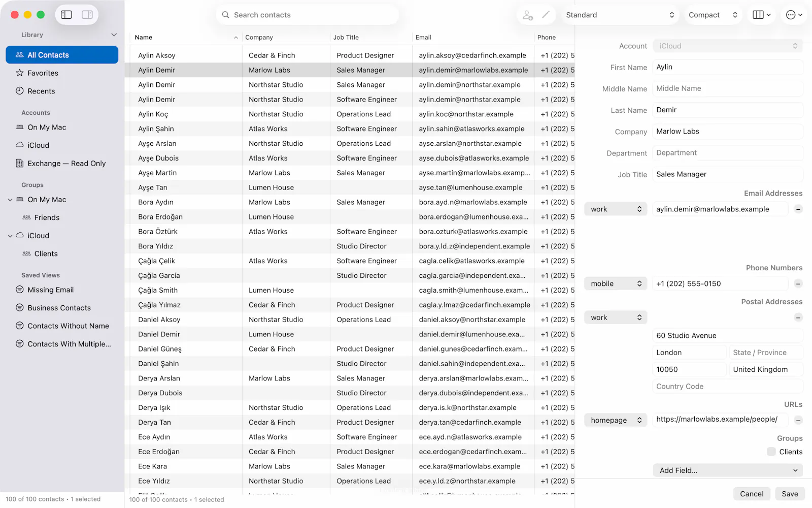Image resolution: width=812 pixels, height=508 pixels.
Task: Toggle the Clients group checkbox
Action: [x=771, y=452]
